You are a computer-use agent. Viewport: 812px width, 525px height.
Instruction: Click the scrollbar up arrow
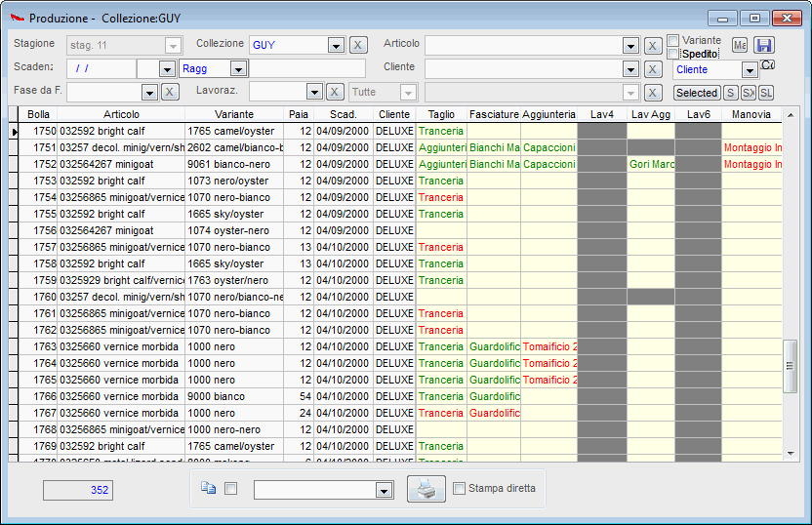pyautogui.click(x=791, y=115)
